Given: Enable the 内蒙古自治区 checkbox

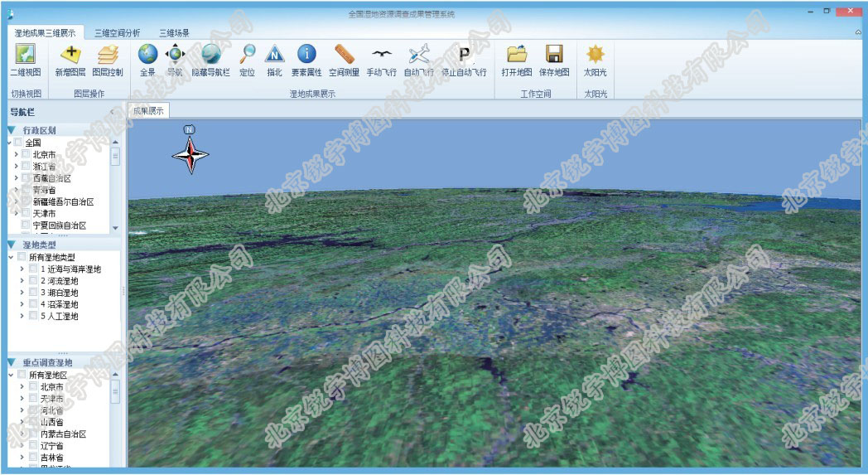Looking at the screenshot, I should click(33, 434).
